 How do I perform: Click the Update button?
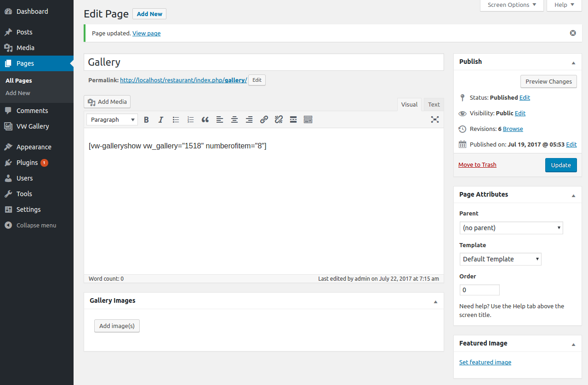tap(560, 165)
